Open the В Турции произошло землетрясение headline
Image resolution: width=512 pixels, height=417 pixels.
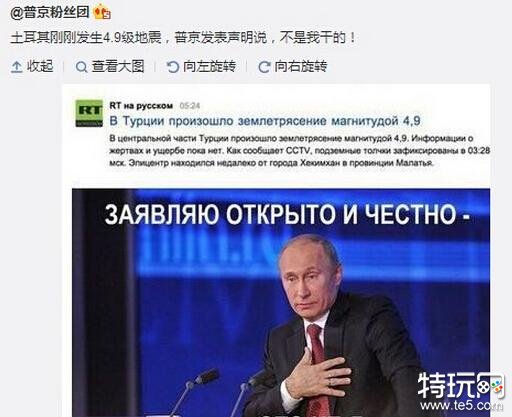(265, 121)
